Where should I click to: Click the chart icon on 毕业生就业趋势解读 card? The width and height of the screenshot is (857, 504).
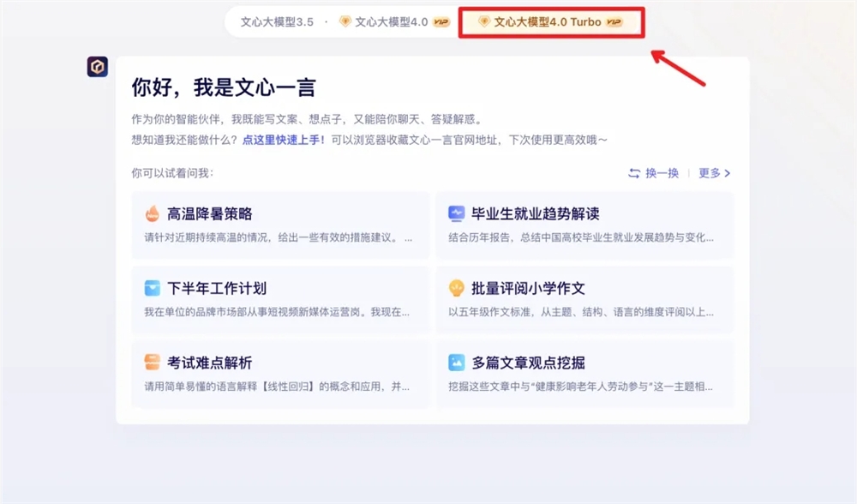point(454,213)
